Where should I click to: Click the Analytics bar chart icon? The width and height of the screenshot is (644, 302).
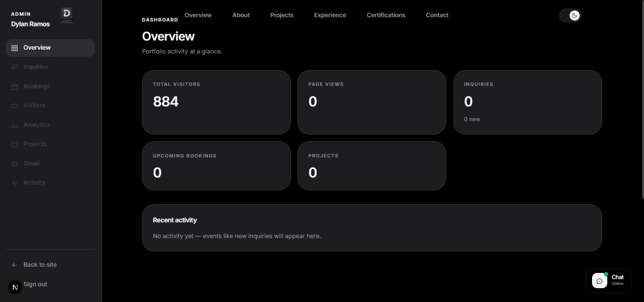point(14,125)
